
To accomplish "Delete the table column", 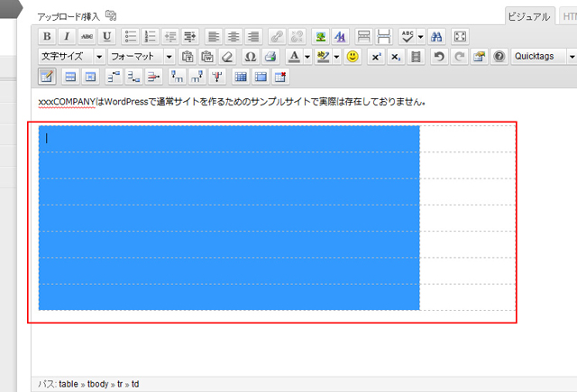I will tap(216, 77).
